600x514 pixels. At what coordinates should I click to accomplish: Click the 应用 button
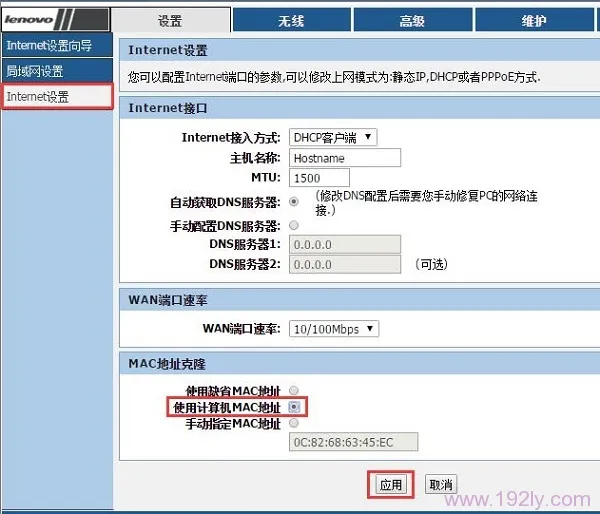pos(390,485)
